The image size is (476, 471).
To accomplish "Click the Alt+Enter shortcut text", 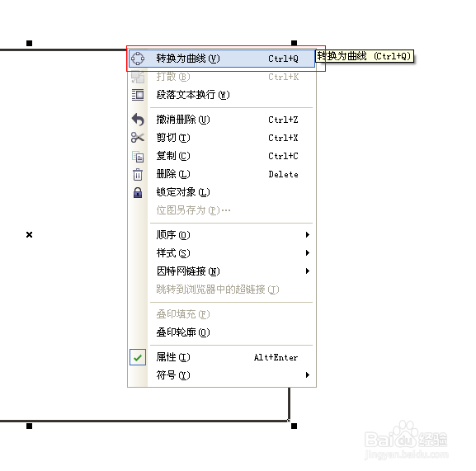I will 276,357.
